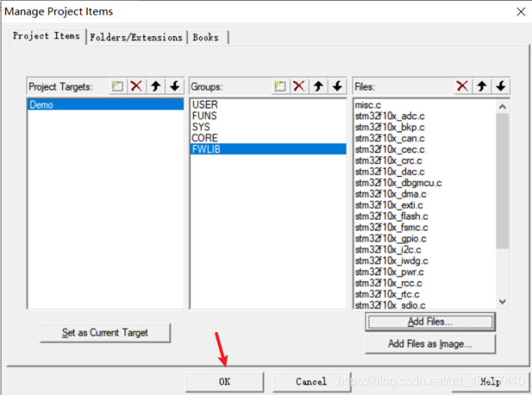Select file stm32f10x_fsmc.c
The height and width of the screenshot is (395, 532).
pos(425,227)
